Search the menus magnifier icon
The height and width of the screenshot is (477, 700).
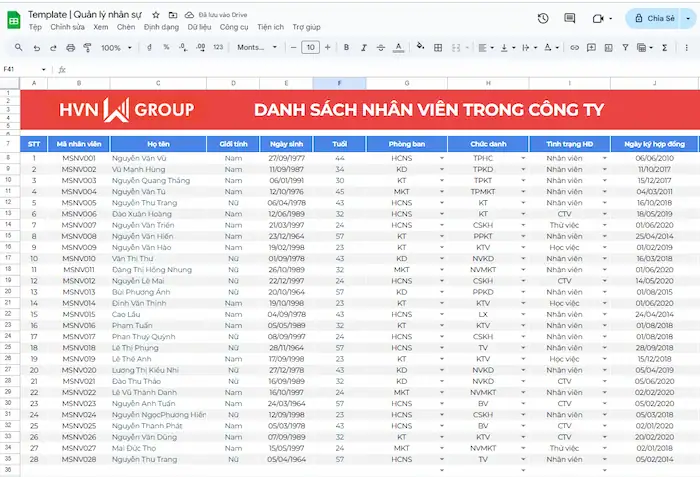coord(18,47)
